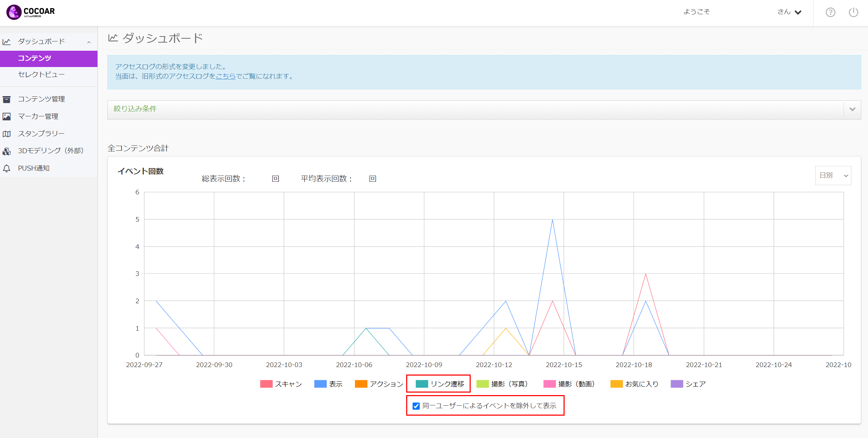868x438 pixels.
Task: Open the 日別 period dropdown
Action: (833, 176)
